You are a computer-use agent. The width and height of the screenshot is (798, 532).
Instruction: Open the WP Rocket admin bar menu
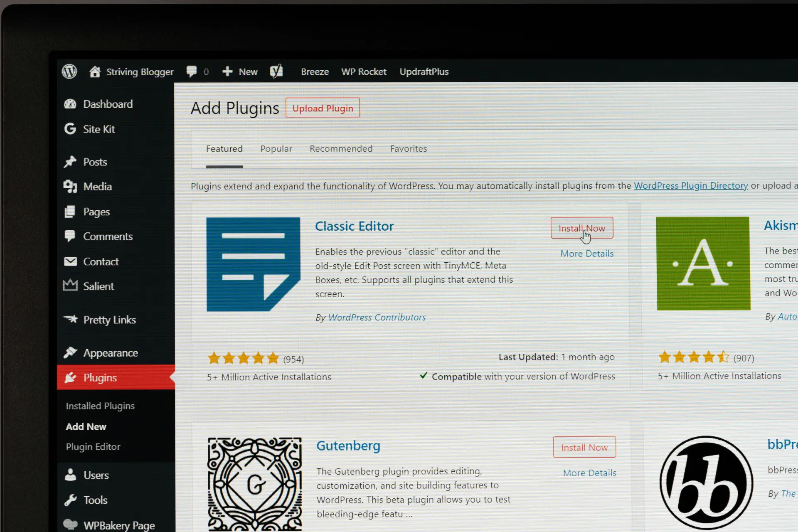click(364, 71)
